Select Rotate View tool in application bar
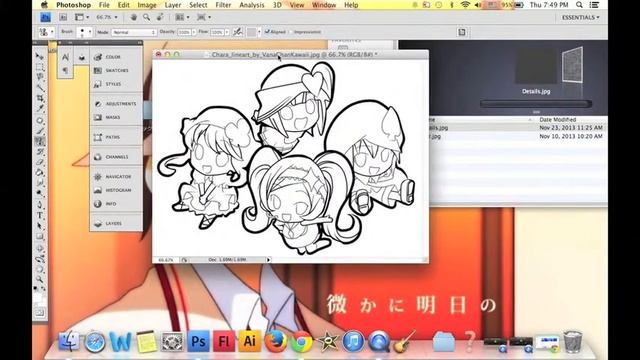640x360 pixels. (x=160, y=17)
